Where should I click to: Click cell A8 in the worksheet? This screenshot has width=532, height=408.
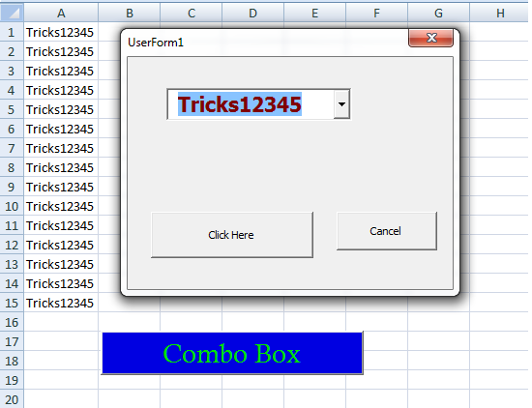[x=61, y=167]
